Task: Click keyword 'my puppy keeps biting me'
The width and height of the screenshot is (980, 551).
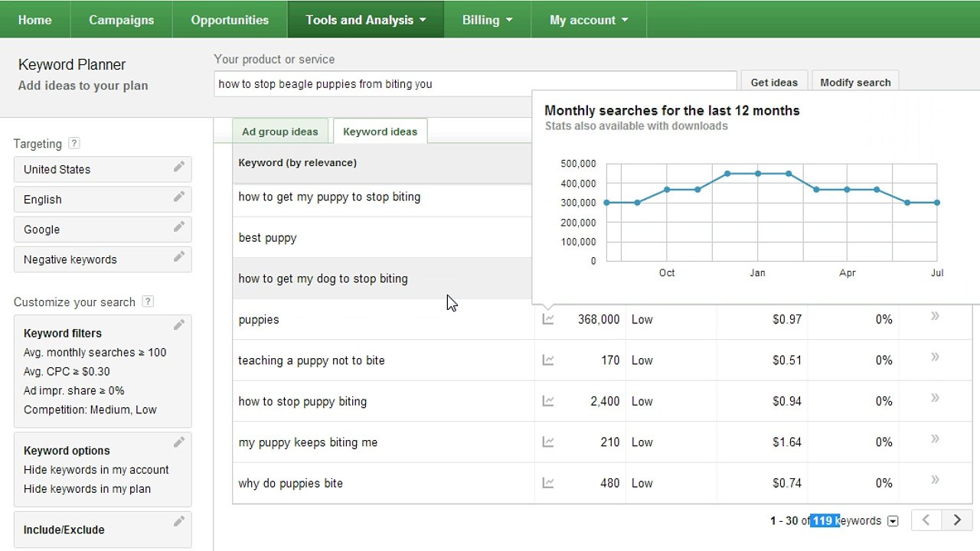Action: (x=308, y=442)
